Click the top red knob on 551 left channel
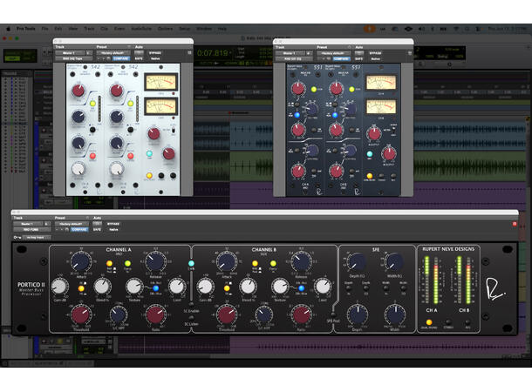 [x=298, y=89]
